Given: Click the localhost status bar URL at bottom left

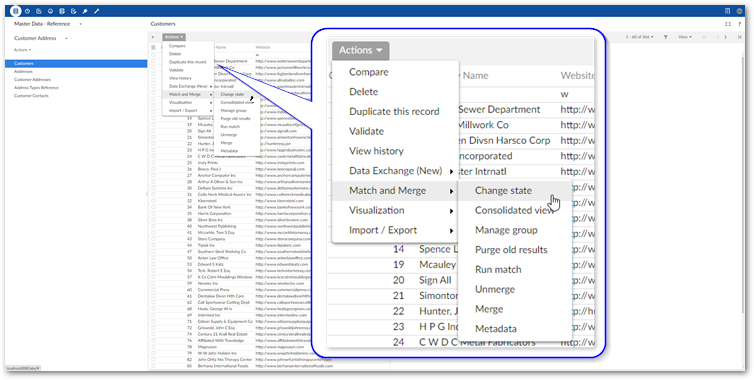Looking at the screenshot, I should 22,368.
